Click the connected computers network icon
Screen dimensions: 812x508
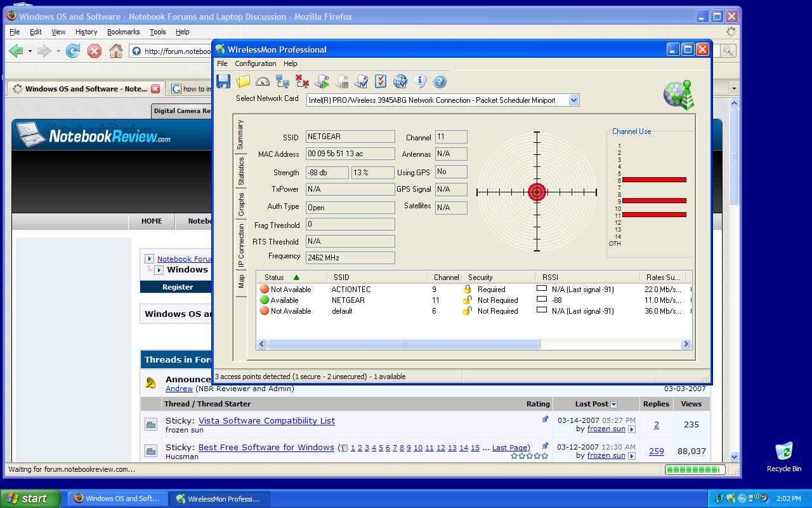click(282, 81)
